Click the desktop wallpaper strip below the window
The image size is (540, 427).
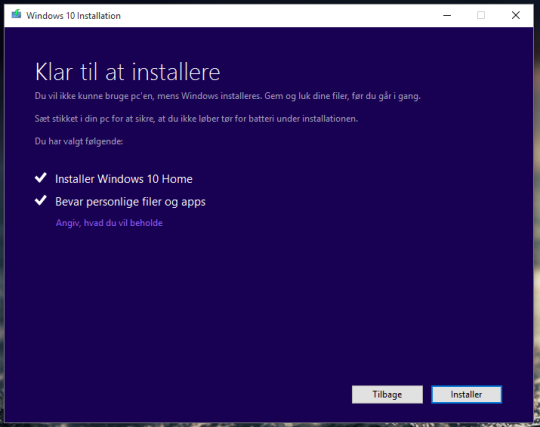point(270,425)
